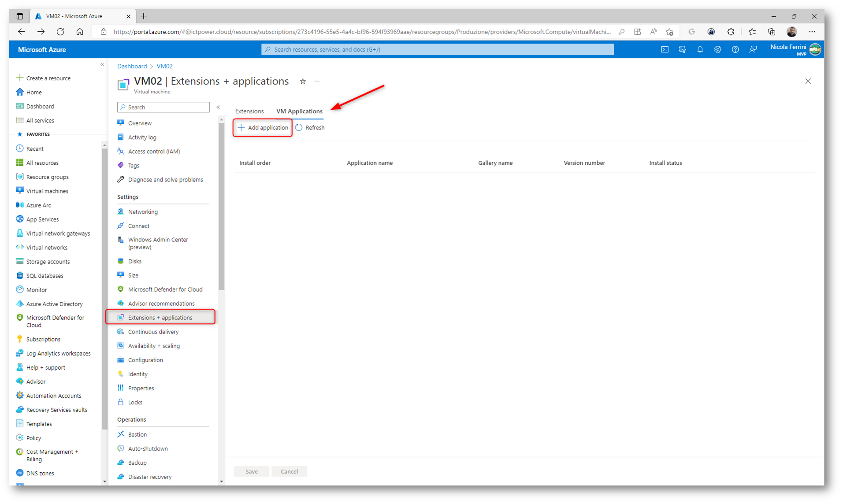This screenshot has width=843, height=504.
Task: Open the more options ellipsis beside title
Action: pyautogui.click(x=317, y=81)
